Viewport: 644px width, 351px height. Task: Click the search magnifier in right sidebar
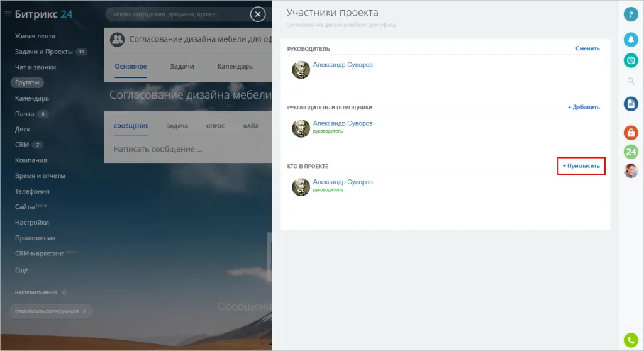(x=631, y=81)
